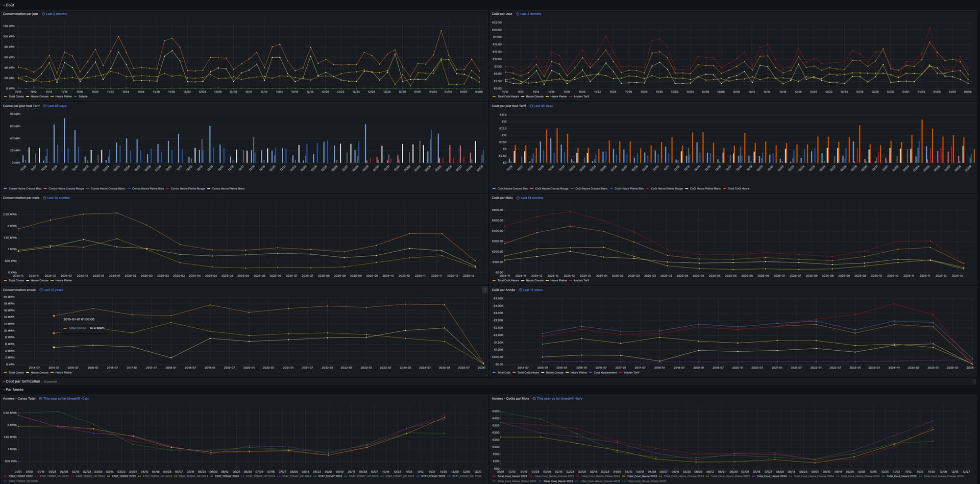Expand the Coût par tarification row
Viewport: 980px width, 484px height.
pyautogui.click(x=4, y=381)
